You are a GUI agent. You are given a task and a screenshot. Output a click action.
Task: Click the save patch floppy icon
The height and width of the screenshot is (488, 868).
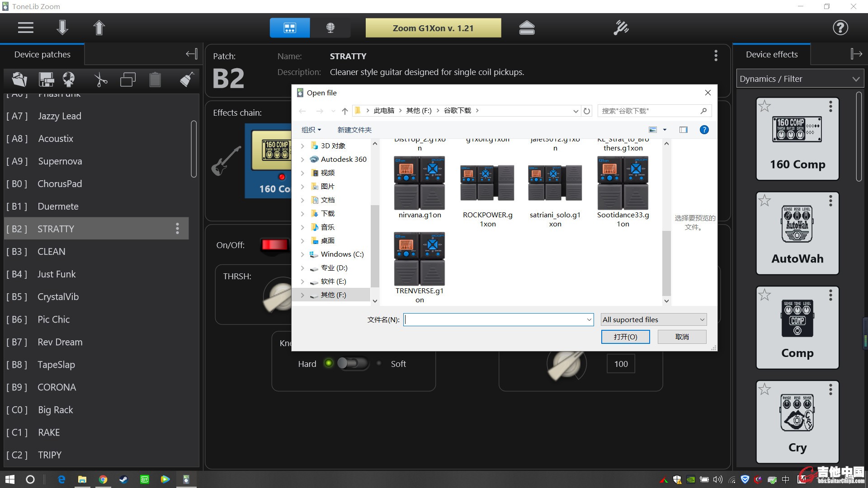[x=46, y=80]
